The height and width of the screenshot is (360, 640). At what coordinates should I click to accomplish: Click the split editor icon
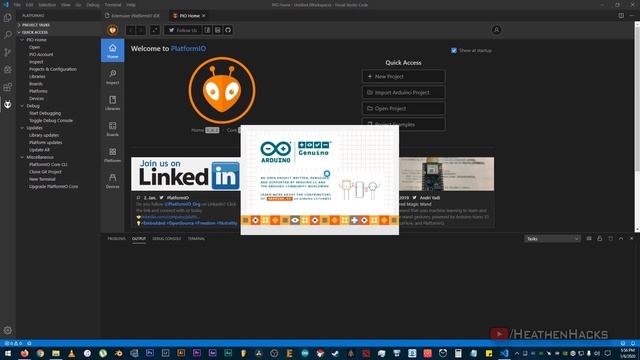621,16
